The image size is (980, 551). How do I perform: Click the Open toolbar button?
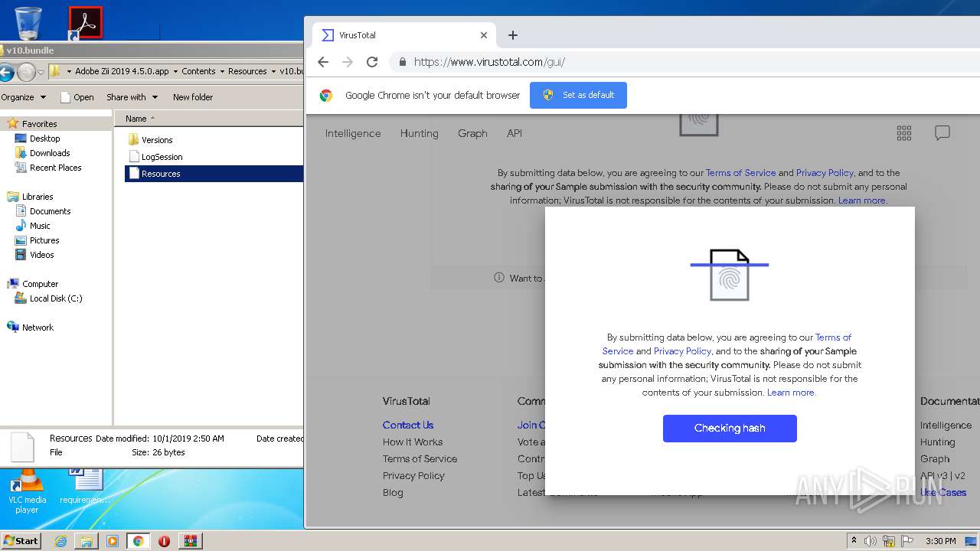[77, 97]
